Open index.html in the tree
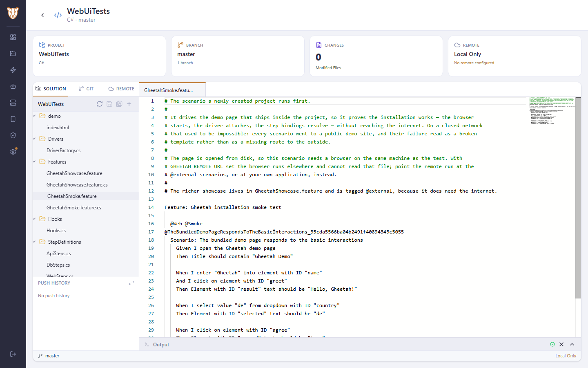 (58, 128)
